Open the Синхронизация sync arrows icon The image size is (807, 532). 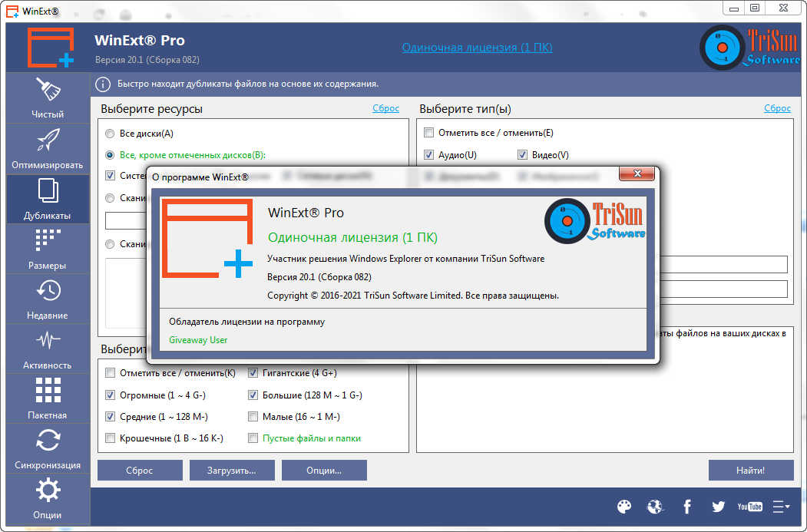(x=48, y=441)
